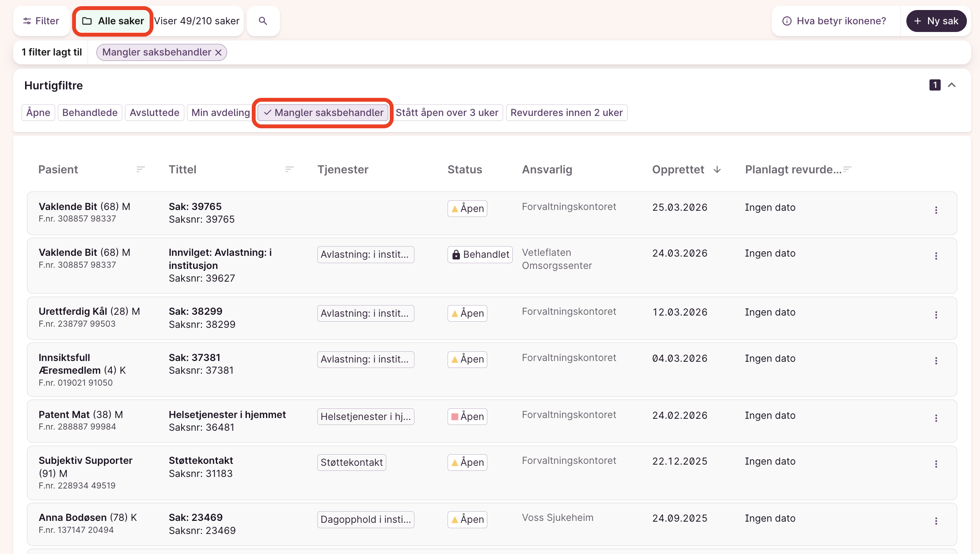This screenshot has width=980, height=554.
Task: Enable 'Stått åpen over 3 uker' filter
Action: coord(447,112)
